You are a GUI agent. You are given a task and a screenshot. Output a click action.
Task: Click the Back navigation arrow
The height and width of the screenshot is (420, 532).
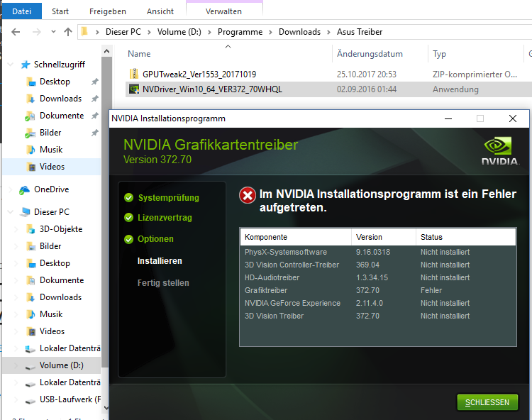click(16, 32)
